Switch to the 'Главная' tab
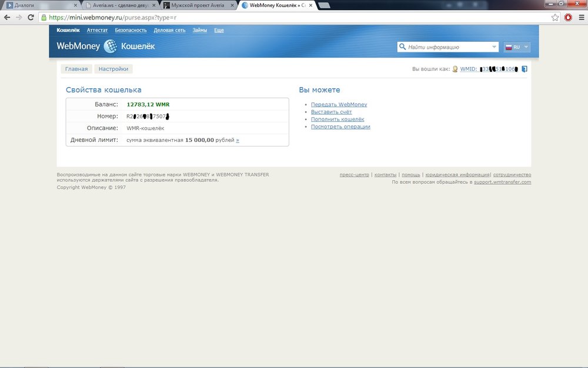The height and width of the screenshot is (368, 588). pyautogui.click(x=76, y=69)
